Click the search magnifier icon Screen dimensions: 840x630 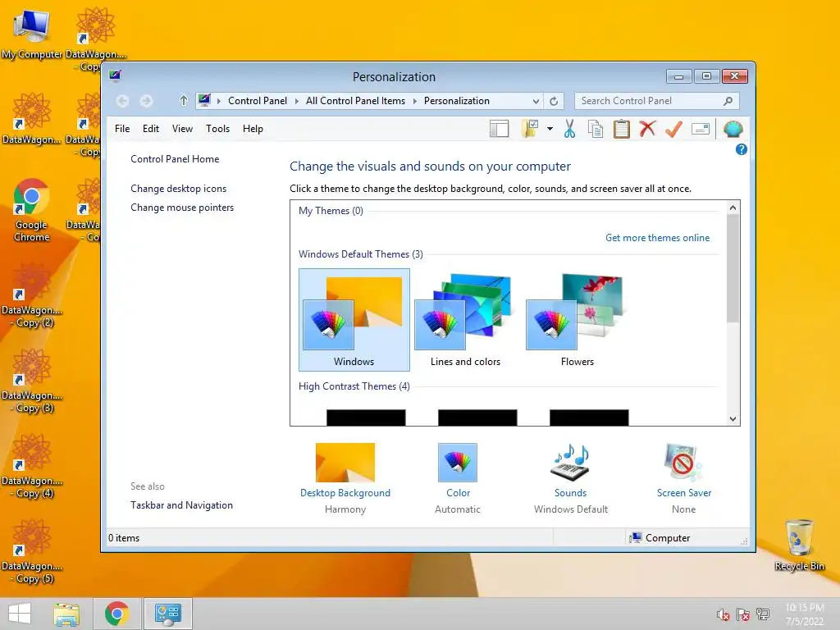(x=728, y=101)
